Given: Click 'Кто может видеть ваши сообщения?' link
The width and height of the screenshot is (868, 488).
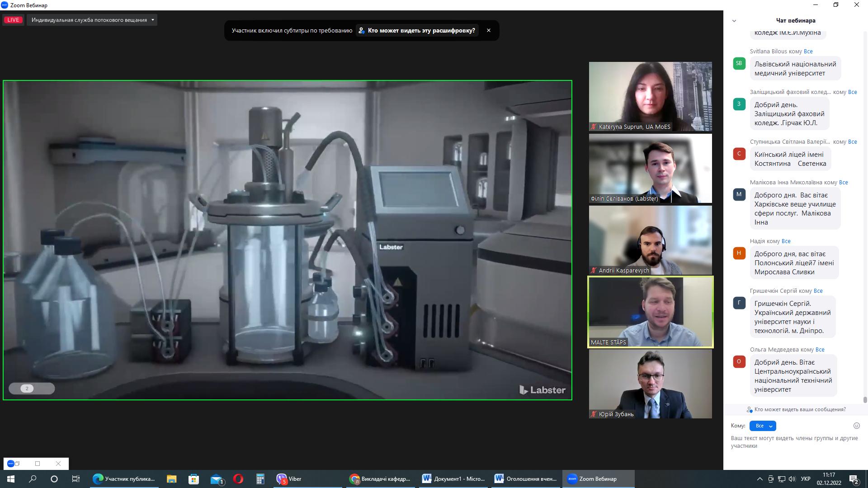Looking at the screenshot, I should coord(796,409).
